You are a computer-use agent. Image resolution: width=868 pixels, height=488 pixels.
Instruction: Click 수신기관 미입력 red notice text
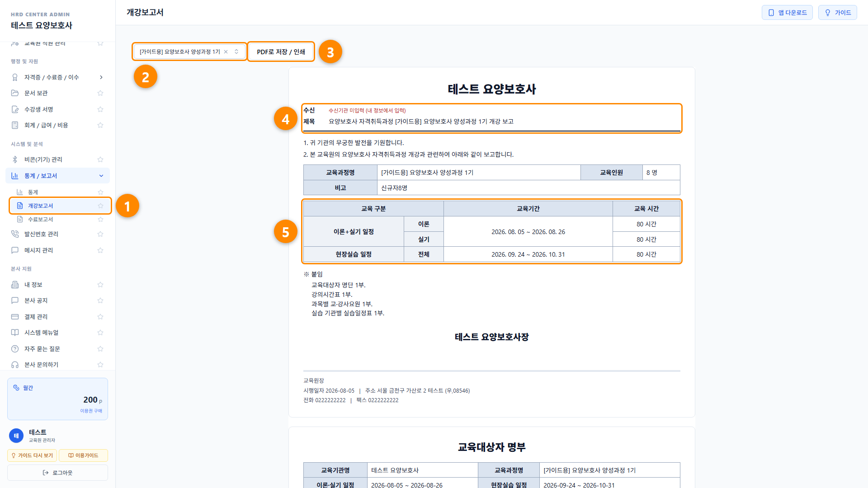pos(367,111)
